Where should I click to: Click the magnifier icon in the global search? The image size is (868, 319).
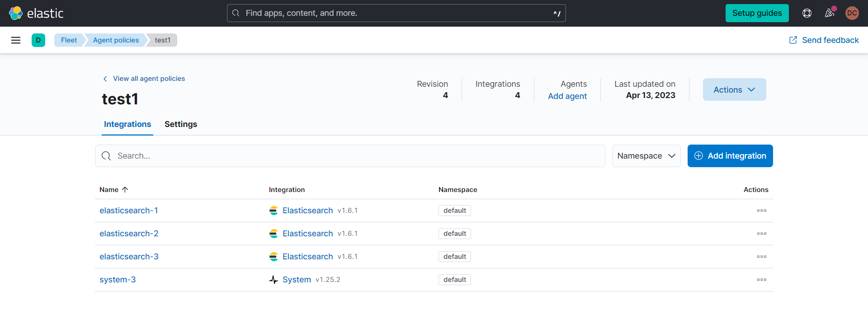tap(236, 13)
